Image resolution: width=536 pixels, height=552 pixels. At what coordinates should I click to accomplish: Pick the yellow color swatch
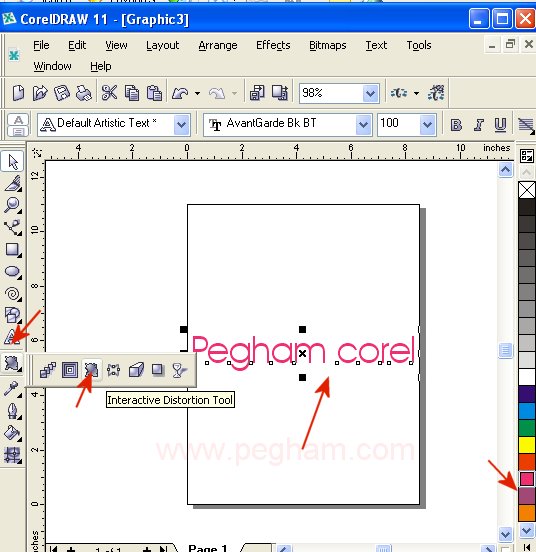[527, 445]
